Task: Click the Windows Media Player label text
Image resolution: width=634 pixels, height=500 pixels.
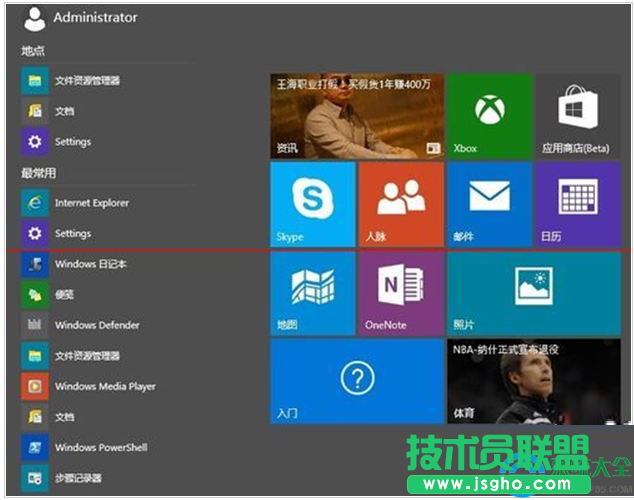Action: coord(105,386)
